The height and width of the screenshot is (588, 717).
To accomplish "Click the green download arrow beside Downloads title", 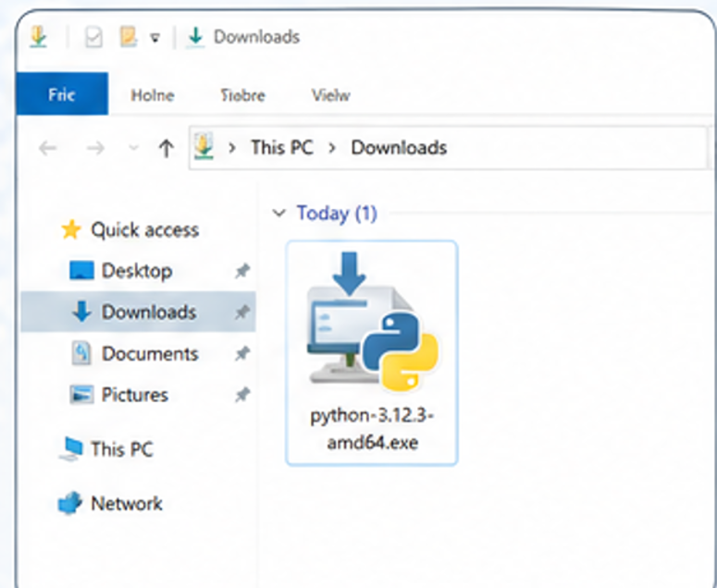I will pos(196,37).
